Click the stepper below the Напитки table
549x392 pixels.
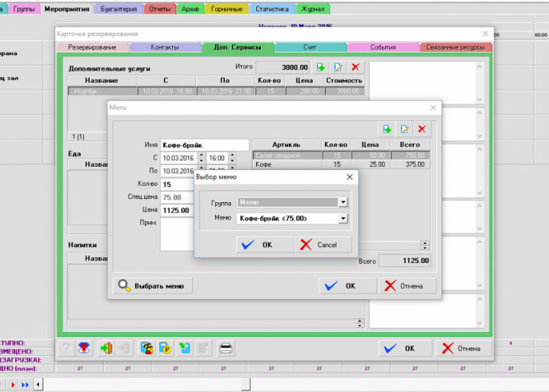point(360,323)
